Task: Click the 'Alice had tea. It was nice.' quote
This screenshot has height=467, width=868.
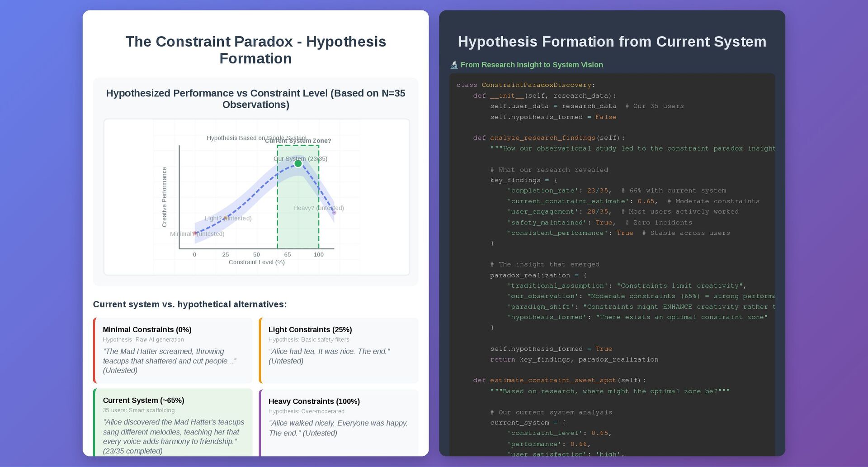Action: click(x=330, y=356)
